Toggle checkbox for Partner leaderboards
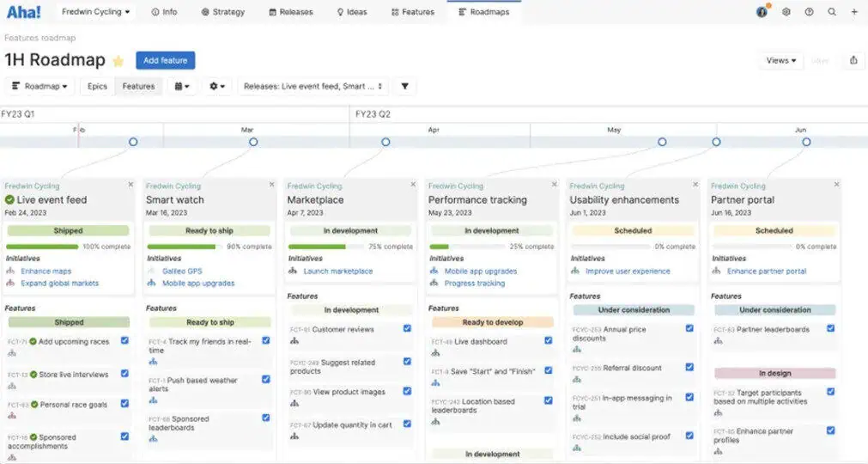The height and width of the screenshot is (464, 868). coord(830,328)
